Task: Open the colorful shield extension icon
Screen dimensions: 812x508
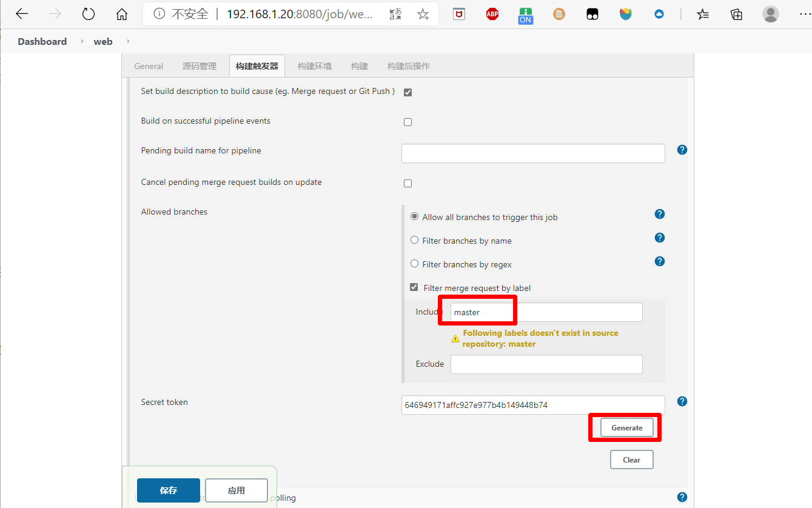Action: (x=626, y=14)
